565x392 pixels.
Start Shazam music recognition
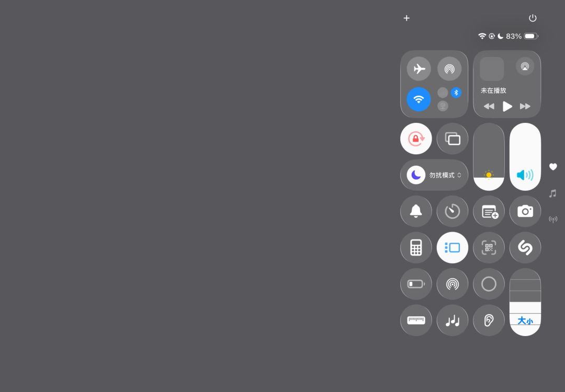[525, 248]
